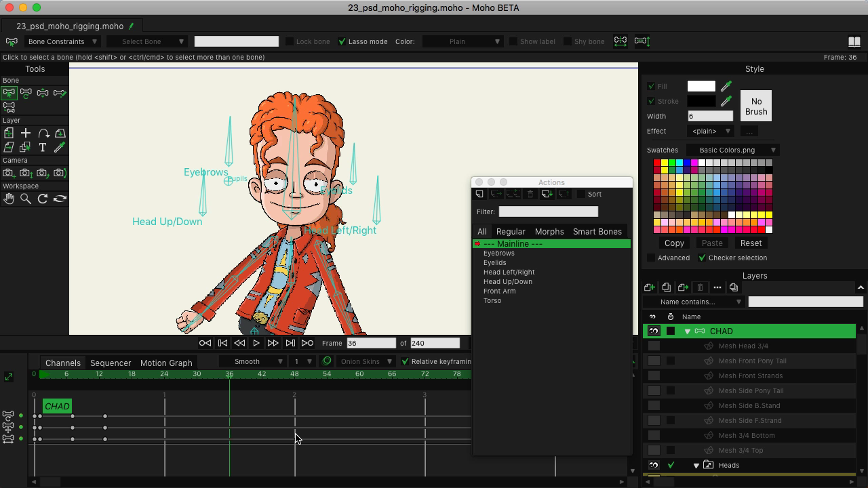Click the New Layer icon in Layers panel

tap(649, 287)
